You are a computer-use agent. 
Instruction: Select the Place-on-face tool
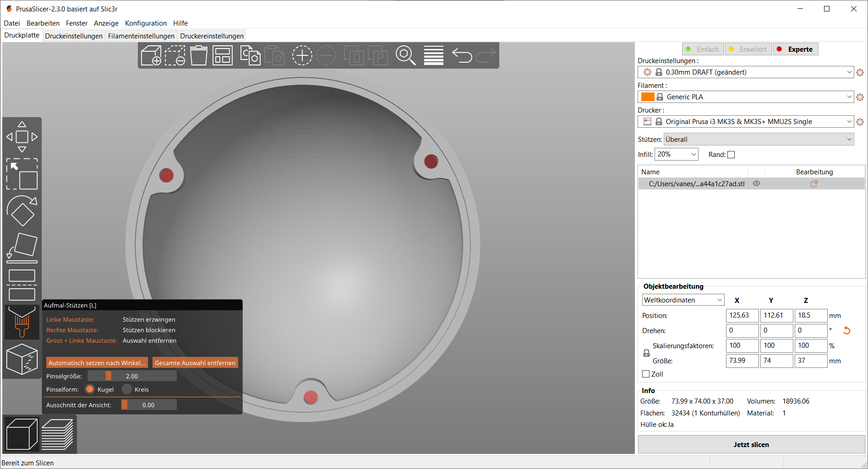click(22, 247)
